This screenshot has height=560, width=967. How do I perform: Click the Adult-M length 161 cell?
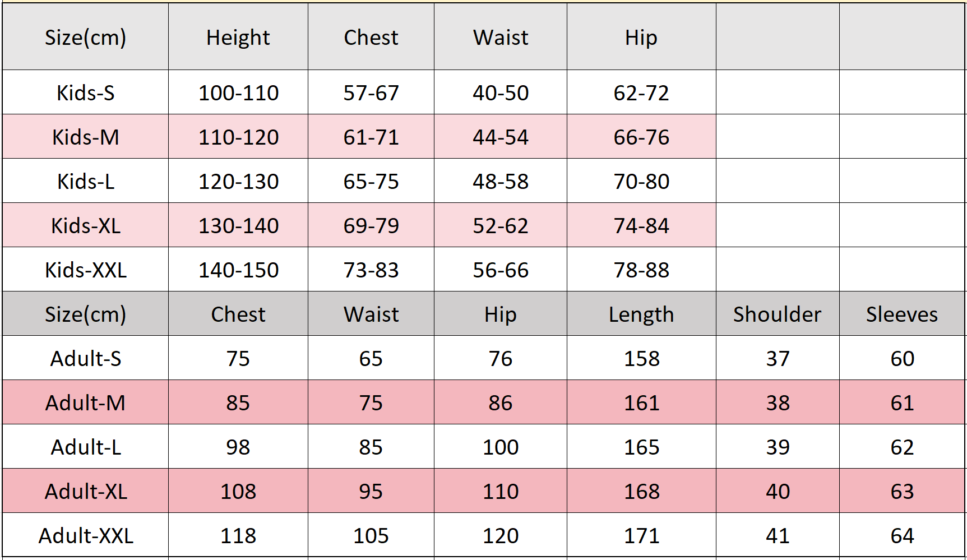pos(641,402)
